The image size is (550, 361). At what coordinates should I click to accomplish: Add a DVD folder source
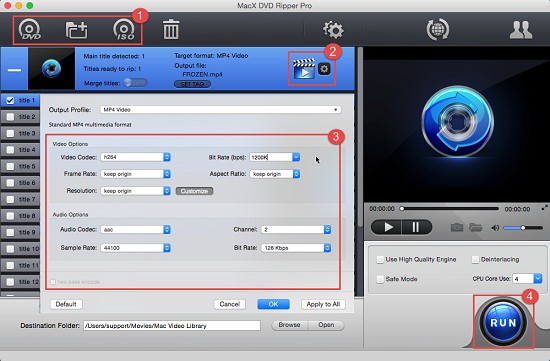pyautogui.click(x=76, y=30)
